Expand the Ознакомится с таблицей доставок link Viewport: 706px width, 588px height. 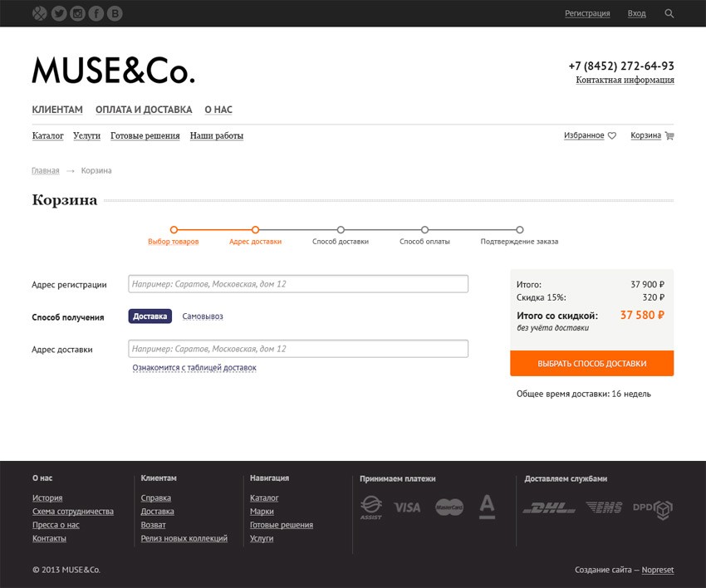point(194,367)
